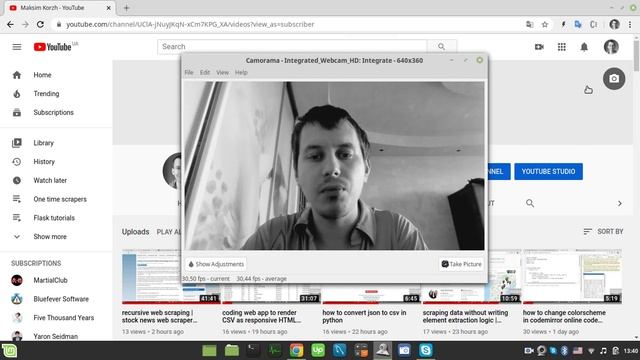The height and width of the screenshot is (360, 640).
Task: Open Camorama File menu
Action: (x=189, y=72)
